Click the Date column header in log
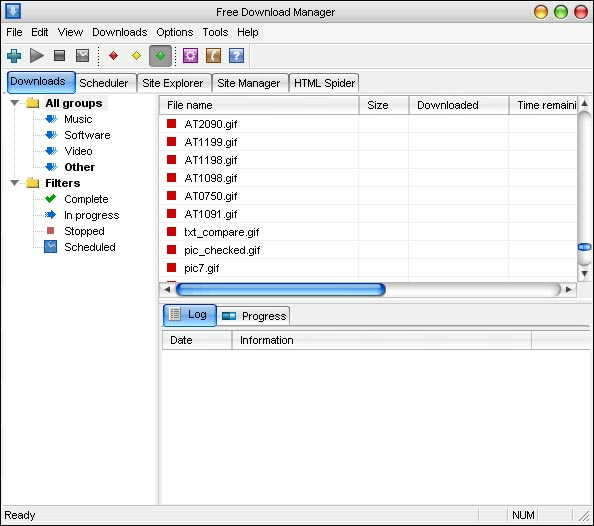 (x=197, y=340)
